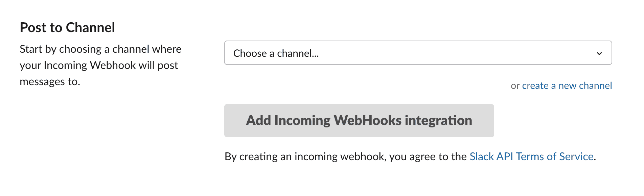Select the word 'or' before create link
This screenshot has height=196, width=644.
pyautogui.click(x=515, y=86)
